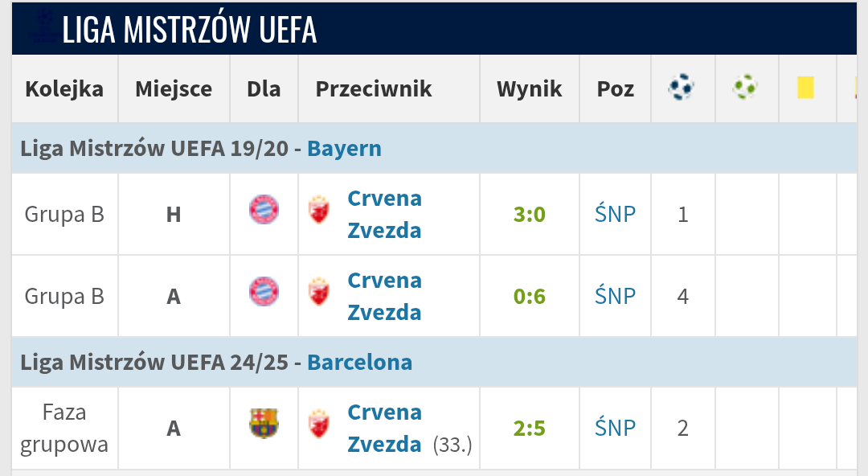
Task: Open the Bayern club link in season header
Action: 344,149
